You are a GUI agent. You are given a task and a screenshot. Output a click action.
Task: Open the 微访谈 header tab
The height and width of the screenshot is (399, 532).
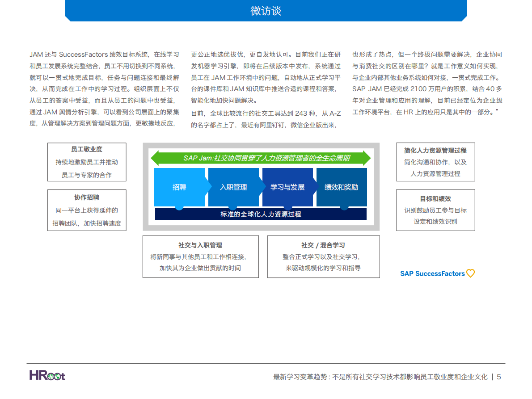pyautogui.click(x=266, y=11)
